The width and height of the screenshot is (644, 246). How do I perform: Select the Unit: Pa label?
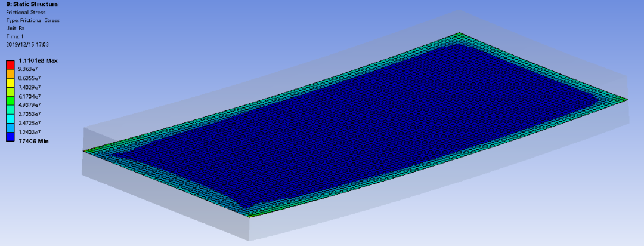coord(15,29)
